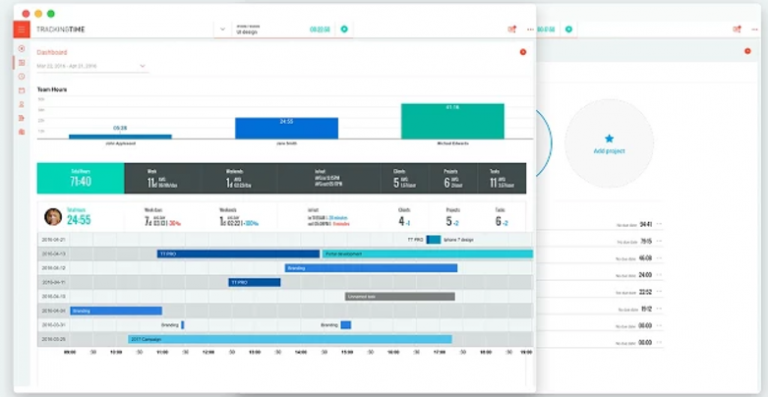Viewport: 768px width, 397px height.
Task: Open the calendar icon in the sidebar
Action: pos(22,91)
